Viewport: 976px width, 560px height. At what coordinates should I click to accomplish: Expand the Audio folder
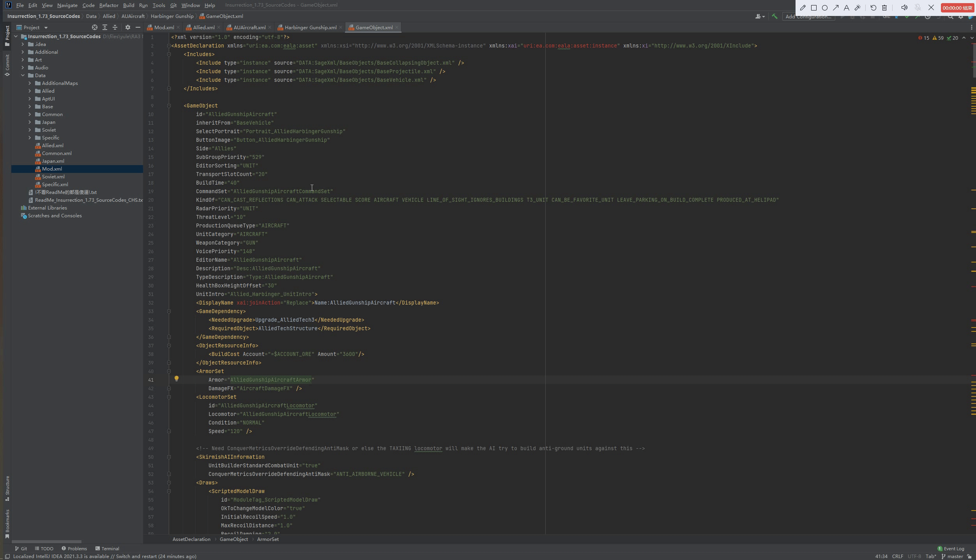[23, 67]
